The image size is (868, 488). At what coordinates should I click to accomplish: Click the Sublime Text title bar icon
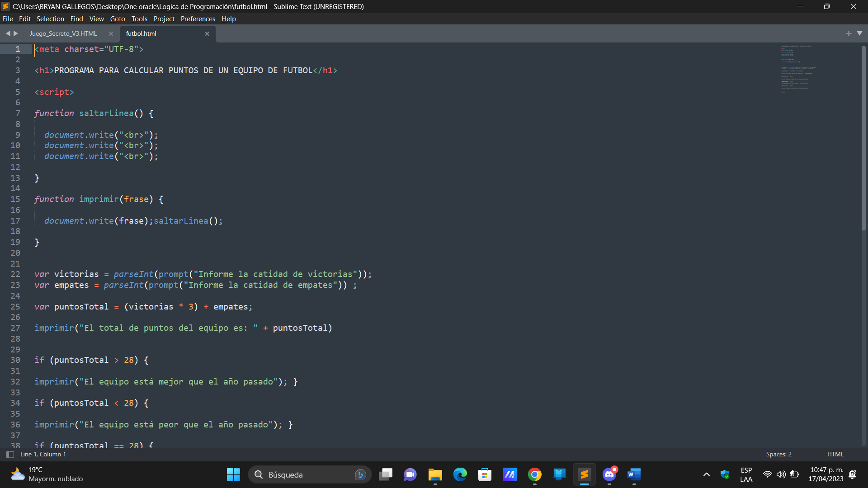(6, 6)
